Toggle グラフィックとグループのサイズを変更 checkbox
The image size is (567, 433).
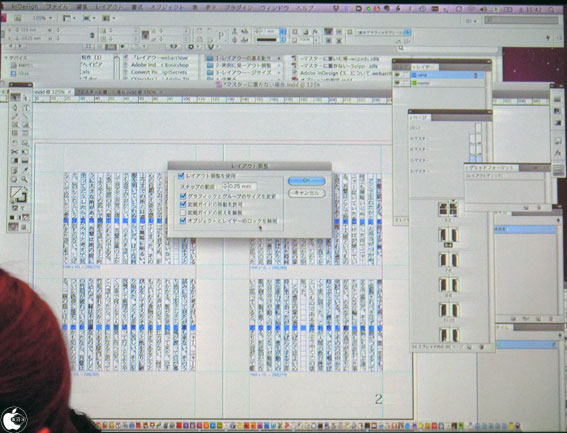183,196
